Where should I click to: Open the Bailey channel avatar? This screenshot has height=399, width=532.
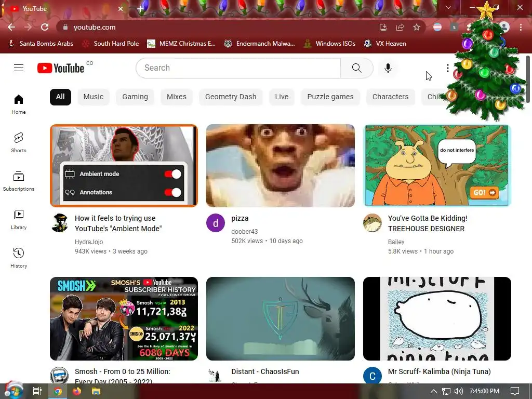tap(372, 223)
